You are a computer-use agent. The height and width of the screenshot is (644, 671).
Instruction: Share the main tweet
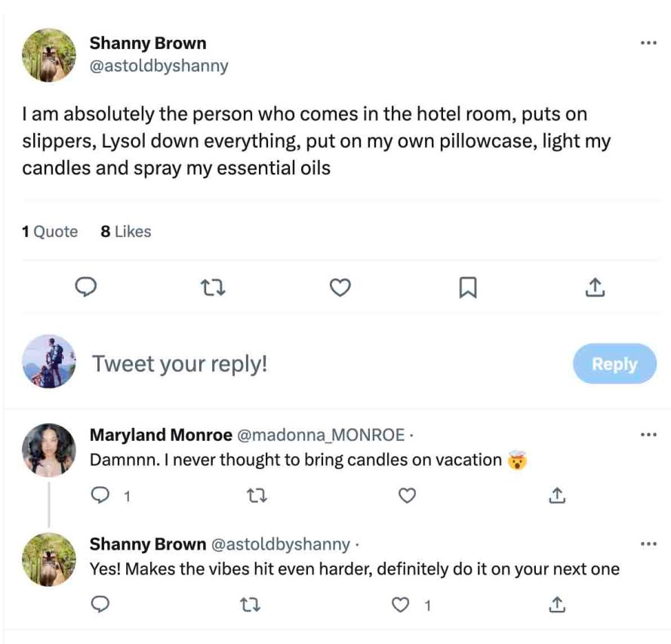coord(595,287)
